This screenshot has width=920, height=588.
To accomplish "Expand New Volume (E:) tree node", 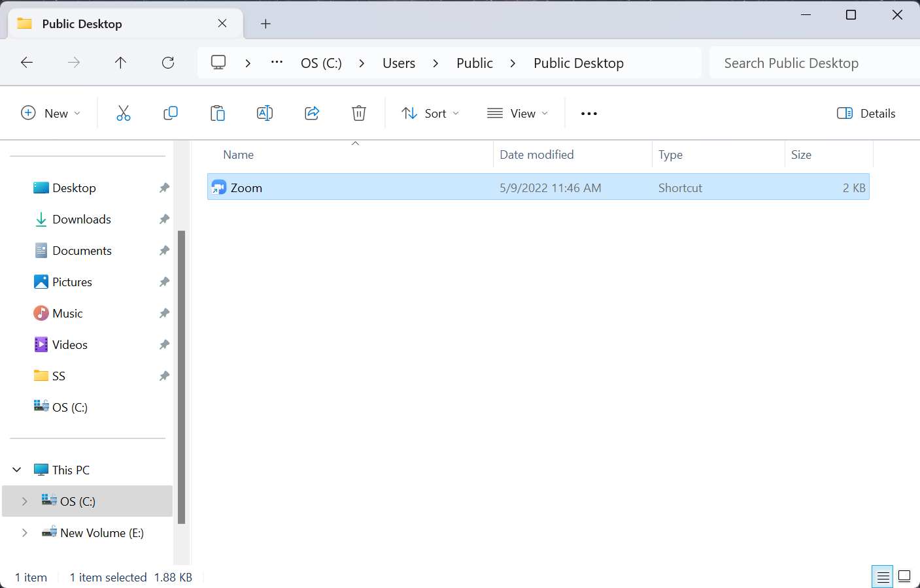I will point(25,532).
